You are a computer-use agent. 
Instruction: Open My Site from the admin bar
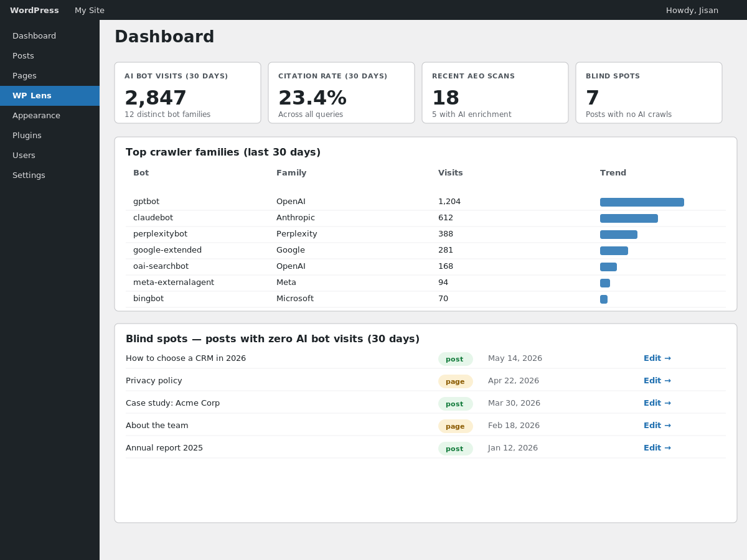(x=90, y=10)
